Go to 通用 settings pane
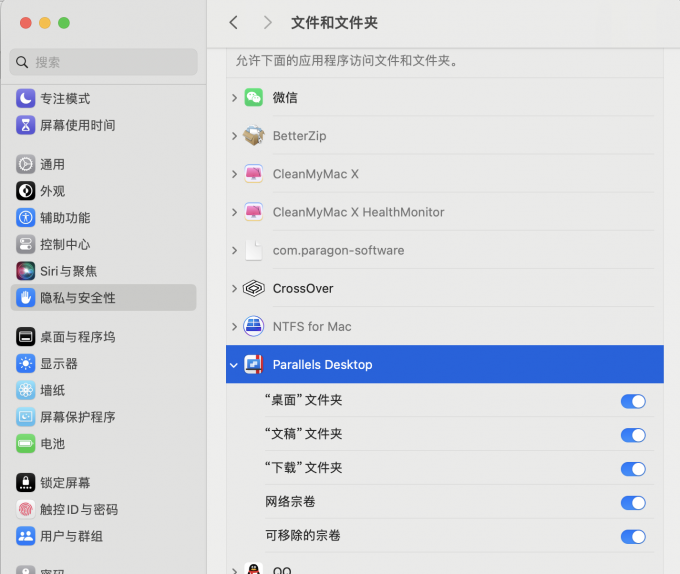680x574 pixels. tap(103, 164)
